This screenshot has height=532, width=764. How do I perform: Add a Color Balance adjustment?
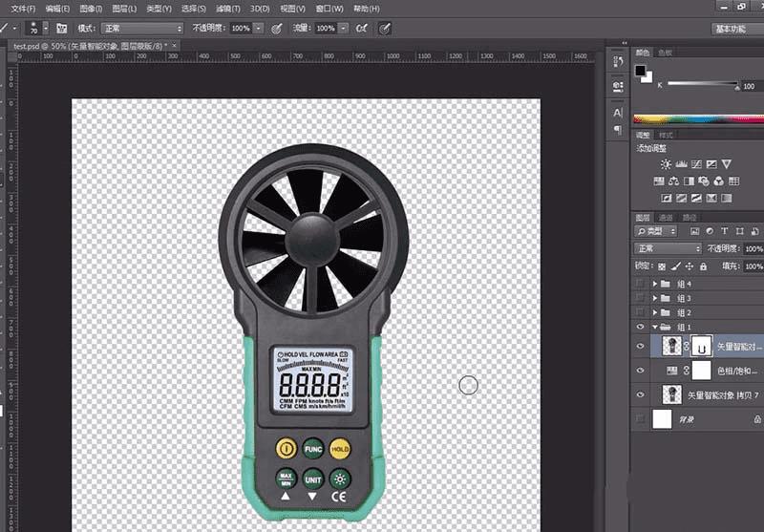[x=674, y=181]
